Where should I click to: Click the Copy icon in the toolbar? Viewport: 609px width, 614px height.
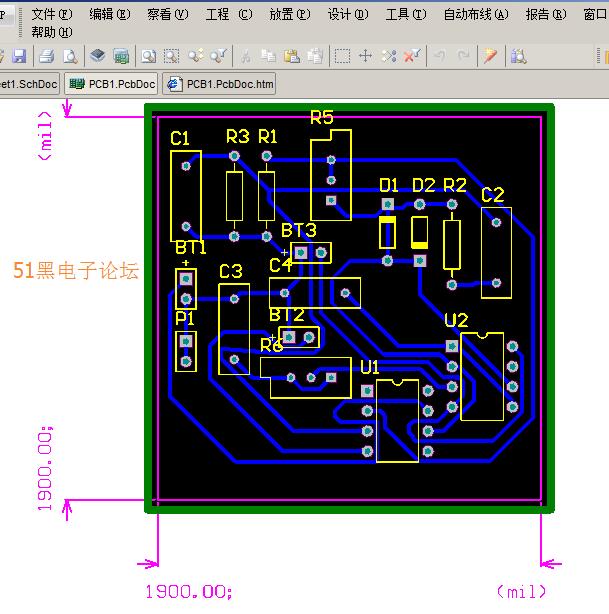click(269, 56)
